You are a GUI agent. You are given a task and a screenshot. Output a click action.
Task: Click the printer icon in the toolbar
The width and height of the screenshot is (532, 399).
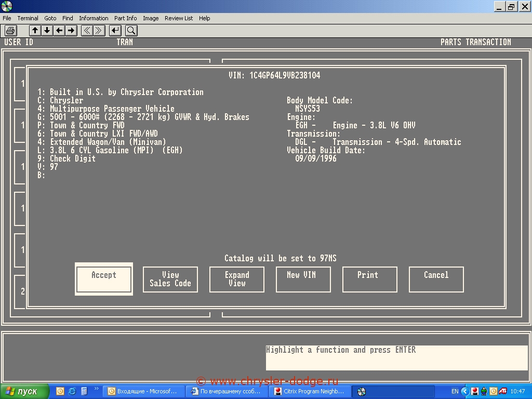point(11,31)
